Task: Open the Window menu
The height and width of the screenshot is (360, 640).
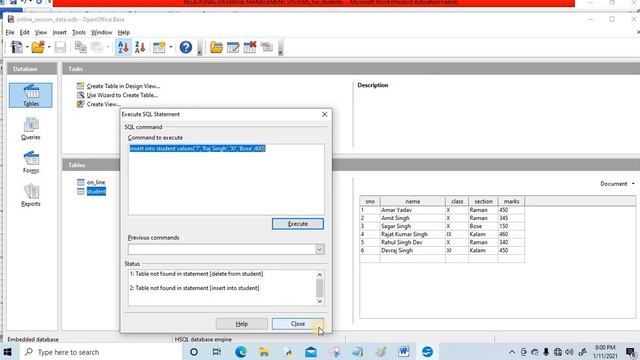Action: (101, 32)
